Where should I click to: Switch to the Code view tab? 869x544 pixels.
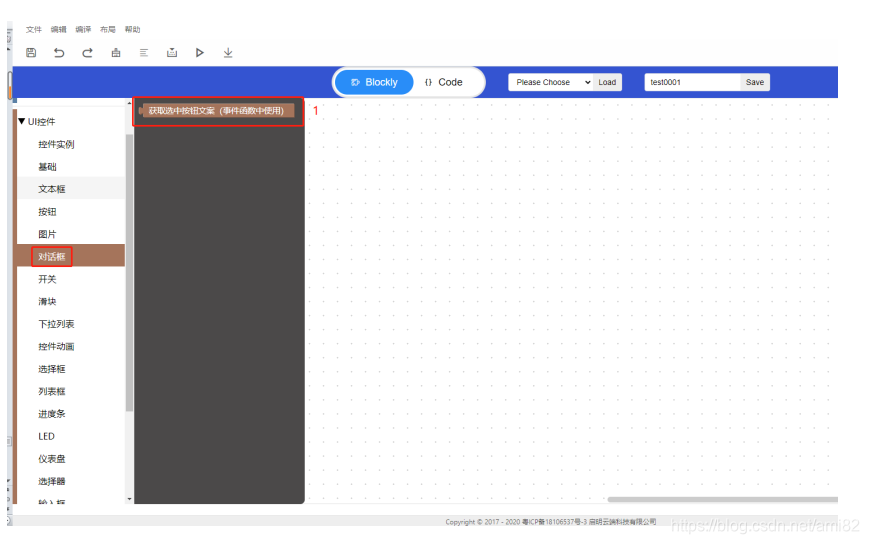(x=443, y=82)
